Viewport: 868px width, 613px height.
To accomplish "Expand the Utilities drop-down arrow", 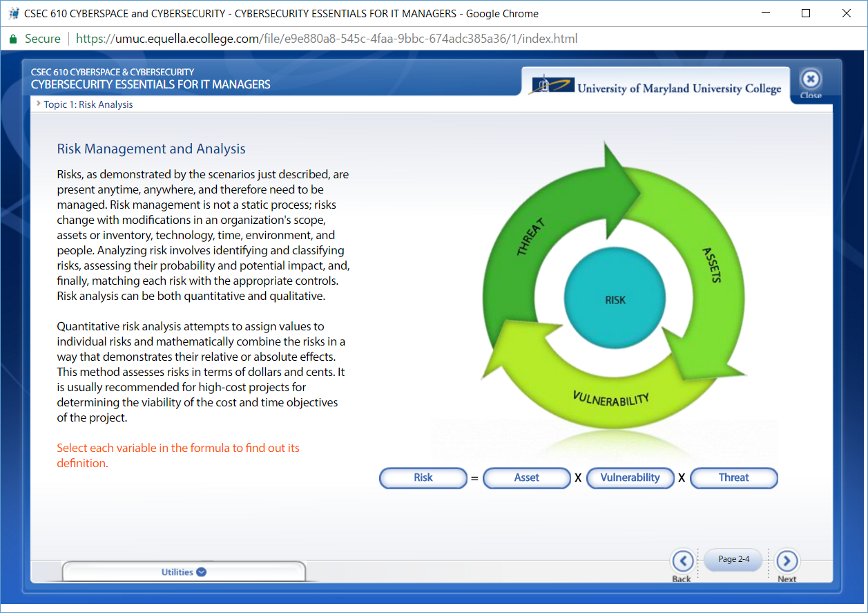I will tap(201, 572).
